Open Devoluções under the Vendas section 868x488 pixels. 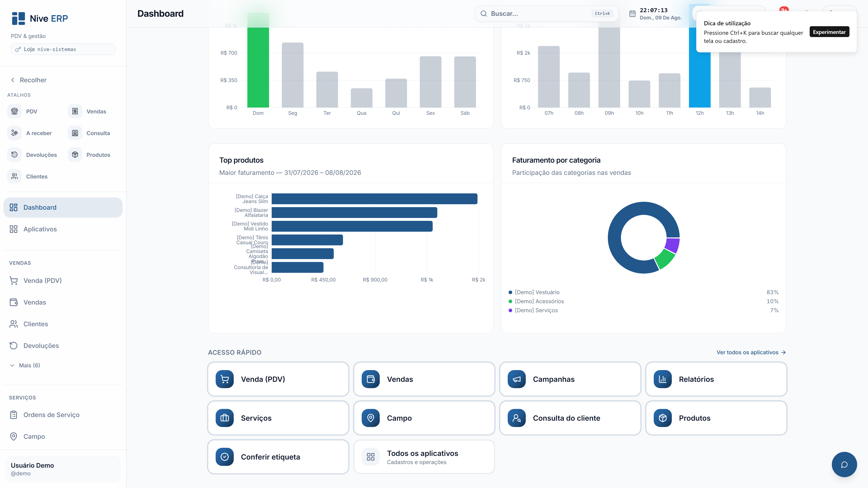(63, 345)
